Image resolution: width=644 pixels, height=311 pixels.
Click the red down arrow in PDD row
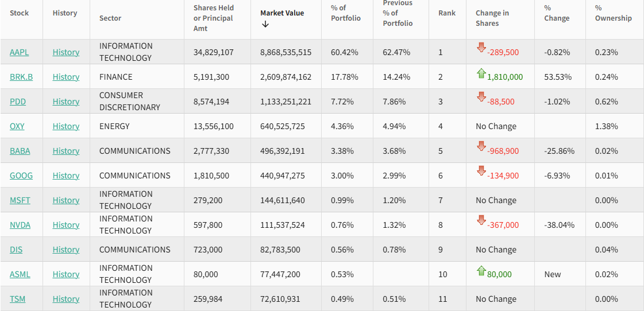click(x=481, y=97)
